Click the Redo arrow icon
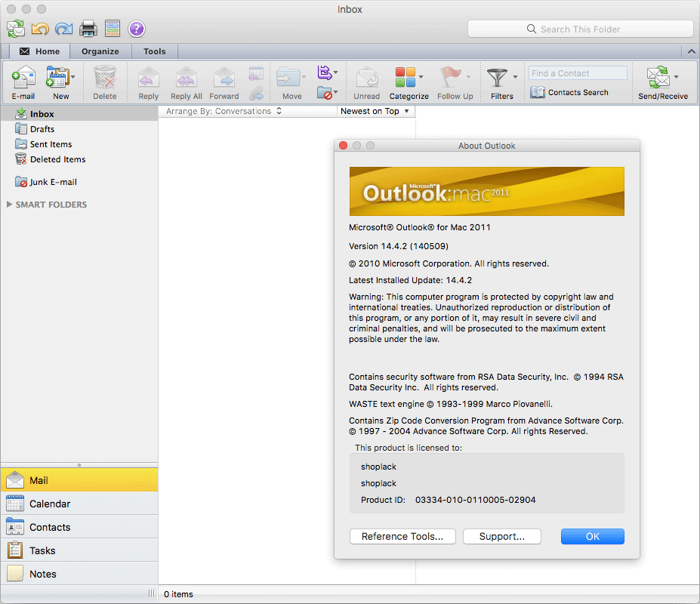The height and width of the screenshot is (604, 700). (x=64, y=29)
